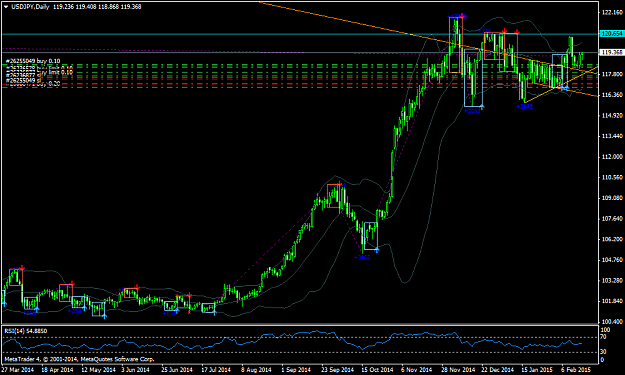Click the cyan 120.654 price level tag
625x375 pixels.
tap(611, 34)
